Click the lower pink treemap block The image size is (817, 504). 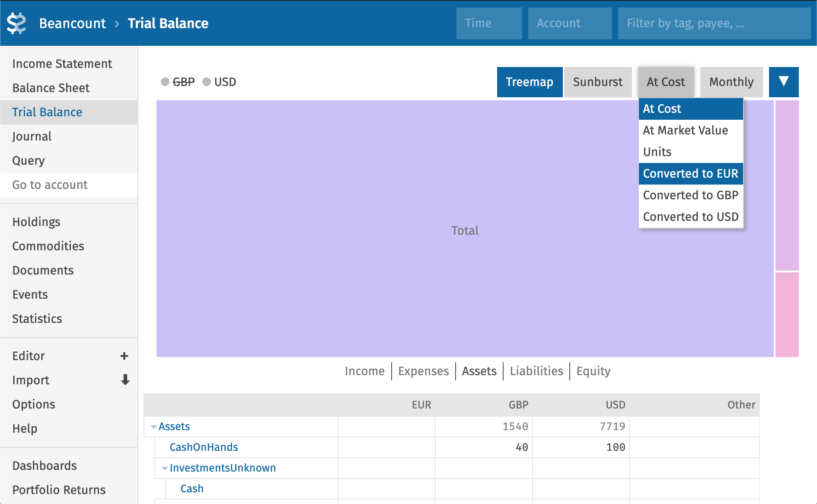(787, 315)
